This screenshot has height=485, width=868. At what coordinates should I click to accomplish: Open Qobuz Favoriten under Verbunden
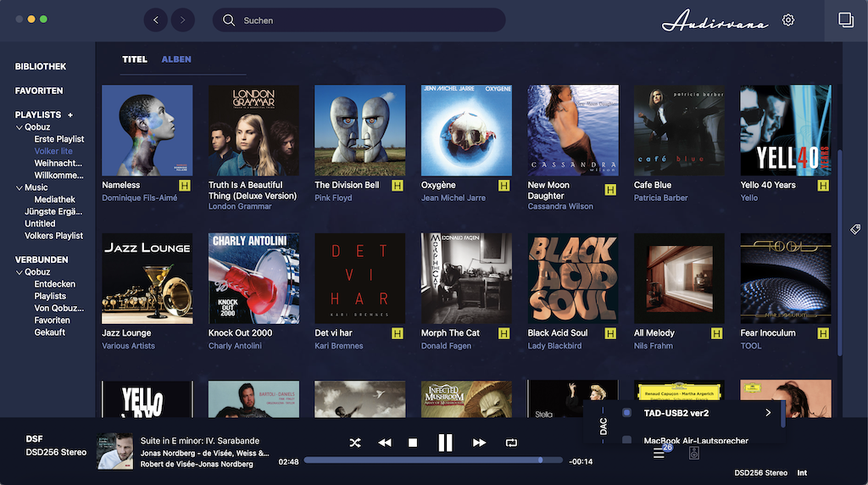point(52,320)
